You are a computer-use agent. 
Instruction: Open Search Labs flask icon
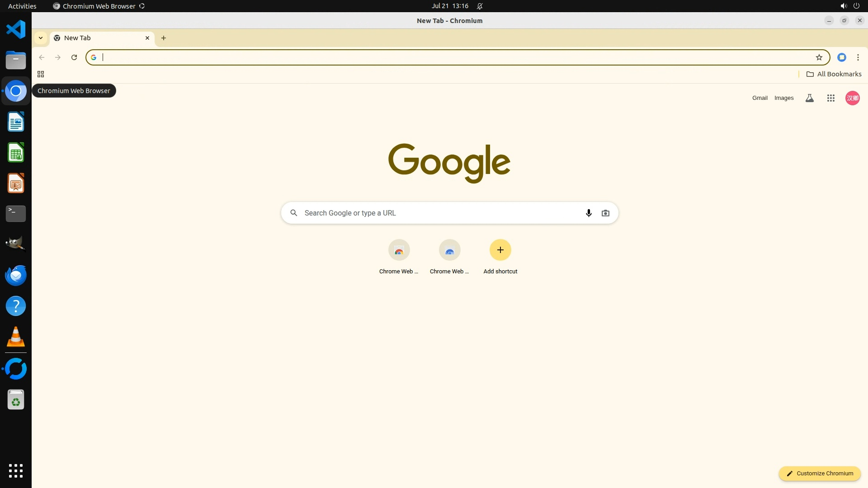809,98
